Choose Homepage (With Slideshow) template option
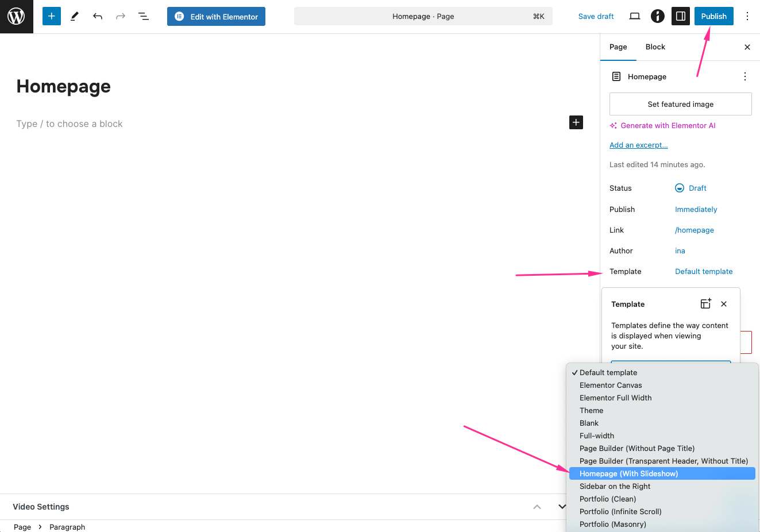The height and width of the screenshot is (532, 760). 629,474
